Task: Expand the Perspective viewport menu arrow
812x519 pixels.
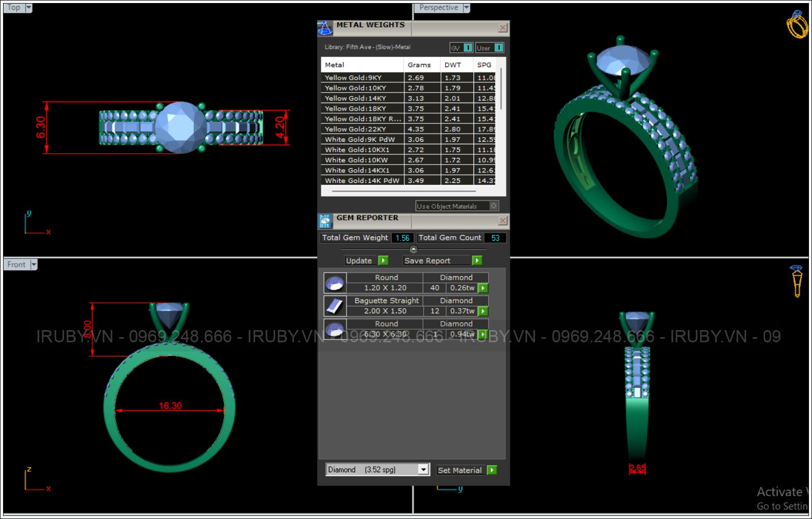Action: [466, 8]
